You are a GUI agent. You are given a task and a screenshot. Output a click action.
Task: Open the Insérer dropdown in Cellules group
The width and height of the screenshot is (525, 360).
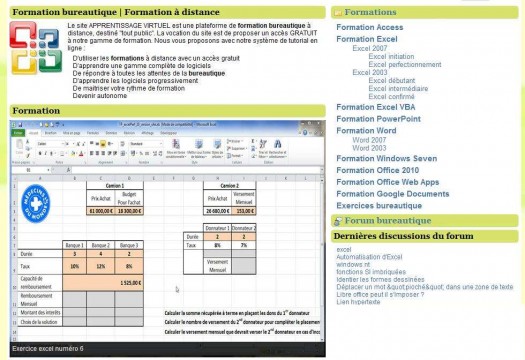tap(235, 141)
